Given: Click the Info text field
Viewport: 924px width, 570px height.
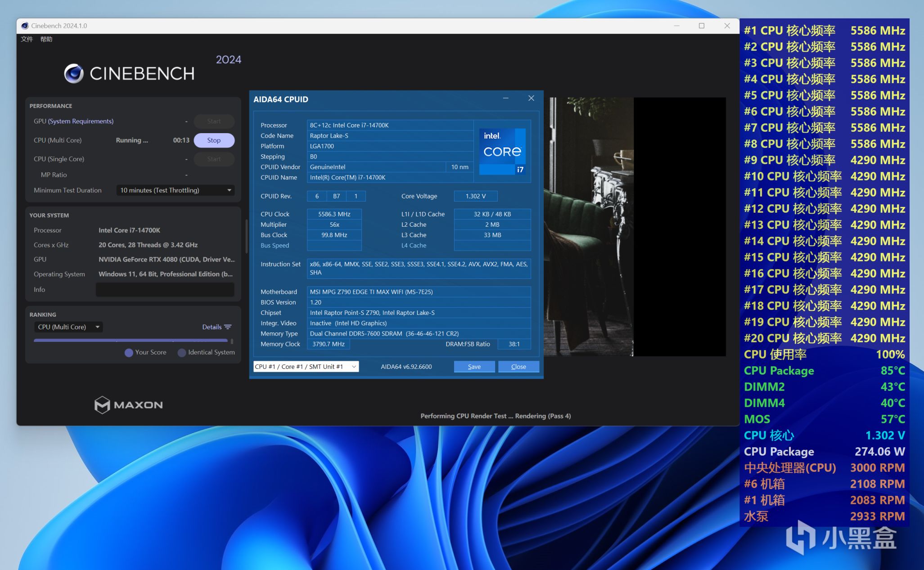Looking at the screenshot, I should [x=165, y=290].
